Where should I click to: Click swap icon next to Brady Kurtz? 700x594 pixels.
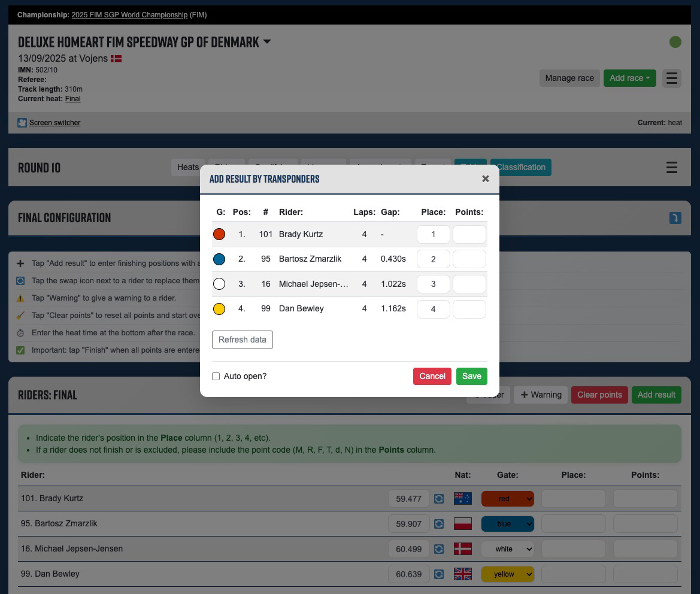pyautogui.click(x=439, y=498)
